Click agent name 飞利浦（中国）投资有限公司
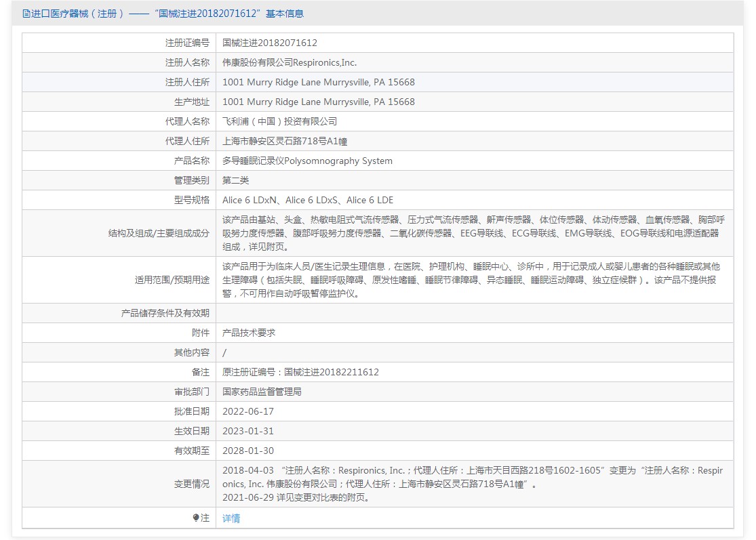 pyautogui.click(x=279, y=121)
